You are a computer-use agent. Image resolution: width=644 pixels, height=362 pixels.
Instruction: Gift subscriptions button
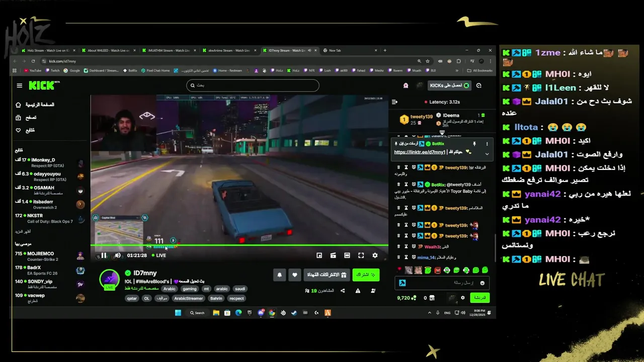pyautogui.click(x=327, y=275)
